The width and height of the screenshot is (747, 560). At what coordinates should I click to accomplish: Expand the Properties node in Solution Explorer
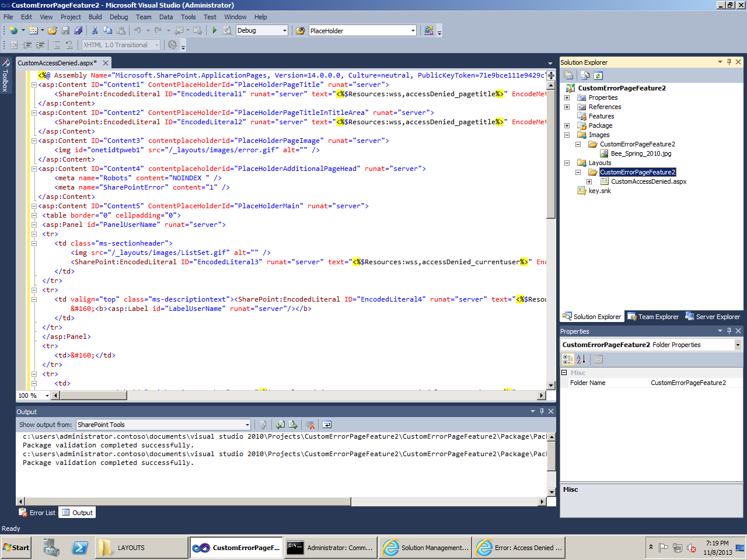(x=567, y=97)
